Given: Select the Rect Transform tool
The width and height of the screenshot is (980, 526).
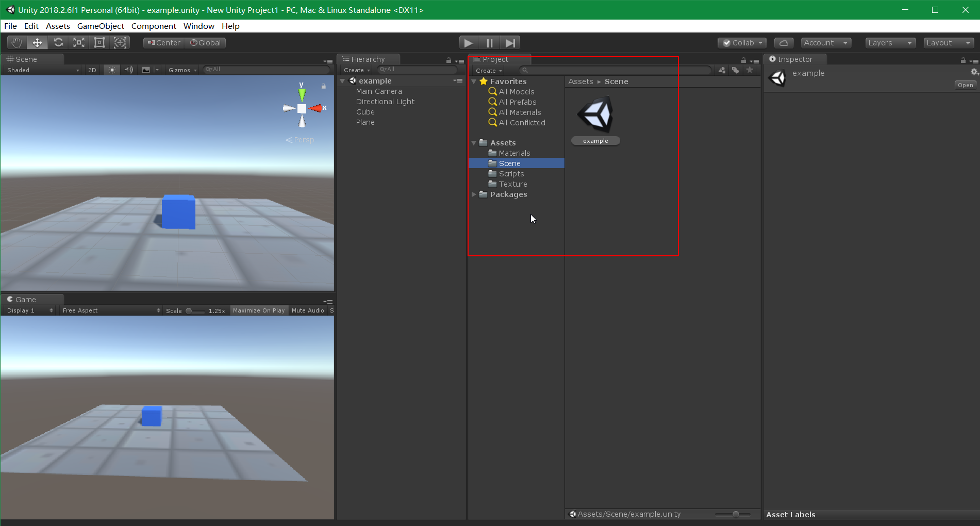Looking at the screenshot, I should pos(99,42).
